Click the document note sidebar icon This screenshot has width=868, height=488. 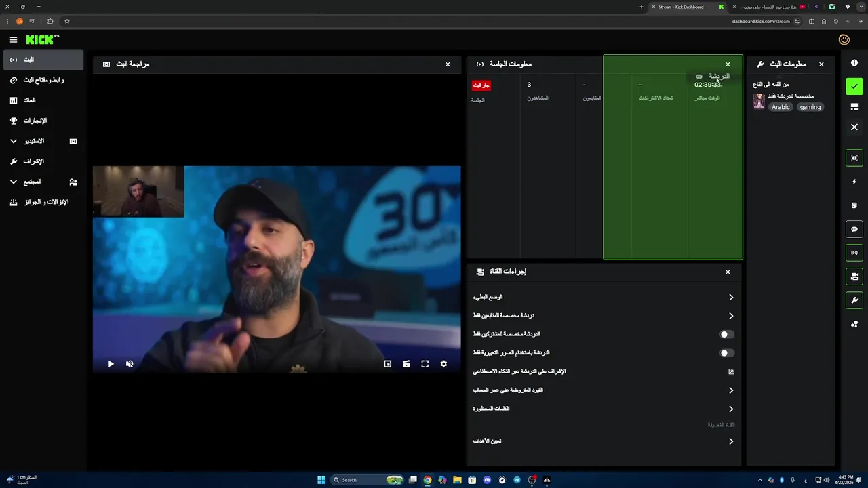pos(854,205)
